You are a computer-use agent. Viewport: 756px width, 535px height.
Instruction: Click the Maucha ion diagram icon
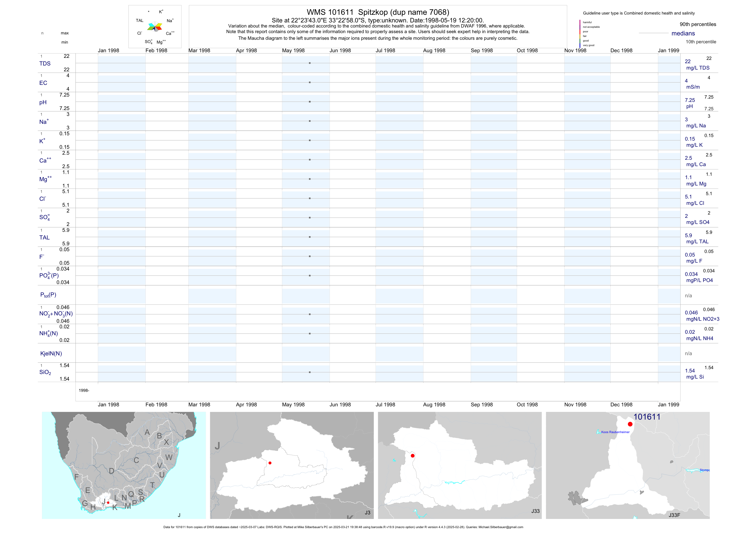(154, 27)
